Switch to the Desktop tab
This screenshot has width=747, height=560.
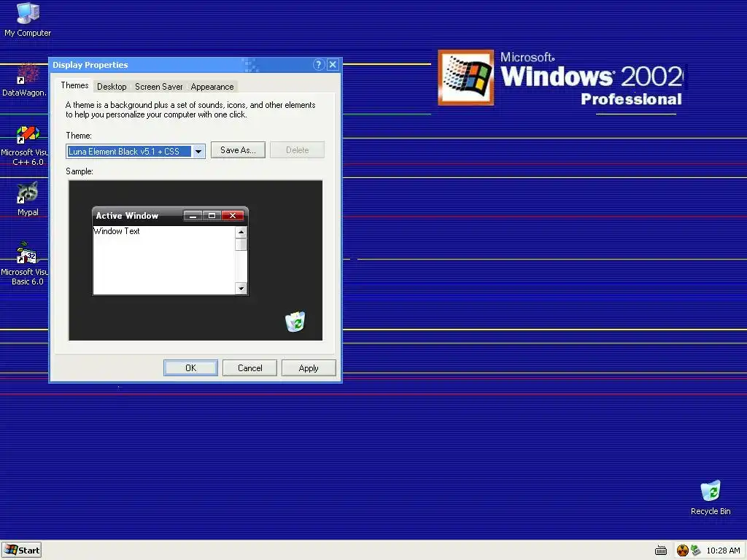coord(112,87)
